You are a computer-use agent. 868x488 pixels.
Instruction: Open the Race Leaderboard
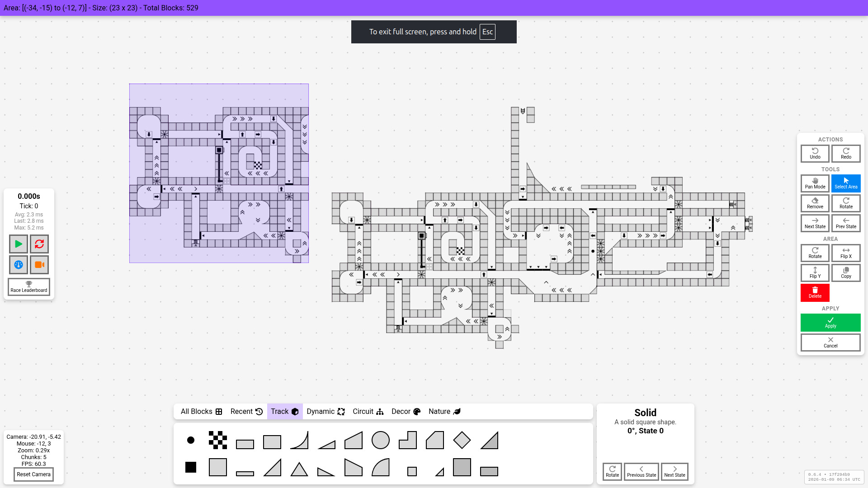coord(28,286)
